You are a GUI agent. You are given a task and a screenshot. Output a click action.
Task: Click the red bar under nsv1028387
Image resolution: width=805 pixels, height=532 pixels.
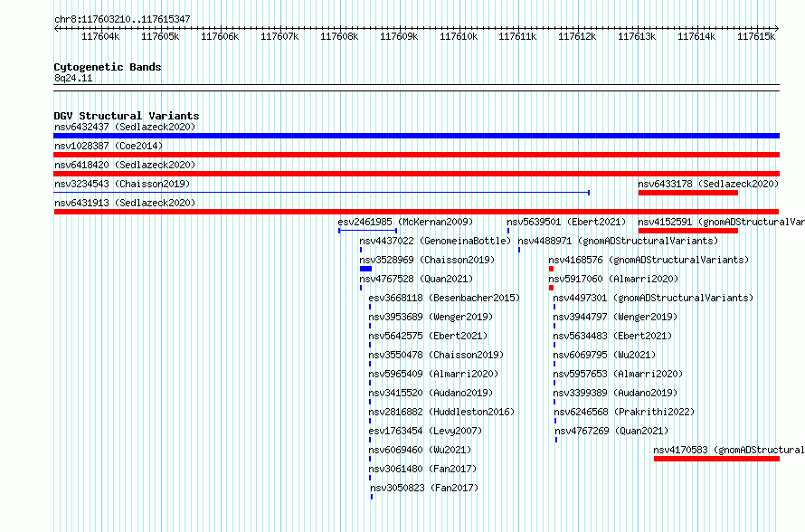416,155
